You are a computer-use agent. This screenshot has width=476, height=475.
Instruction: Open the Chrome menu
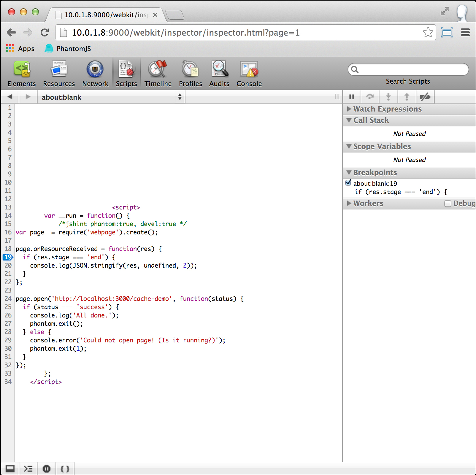tap(465, 32)
